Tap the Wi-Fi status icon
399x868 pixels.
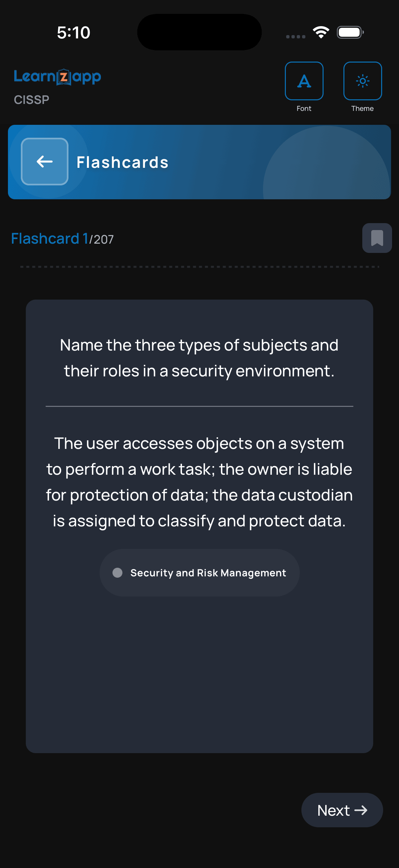[320, 31]
